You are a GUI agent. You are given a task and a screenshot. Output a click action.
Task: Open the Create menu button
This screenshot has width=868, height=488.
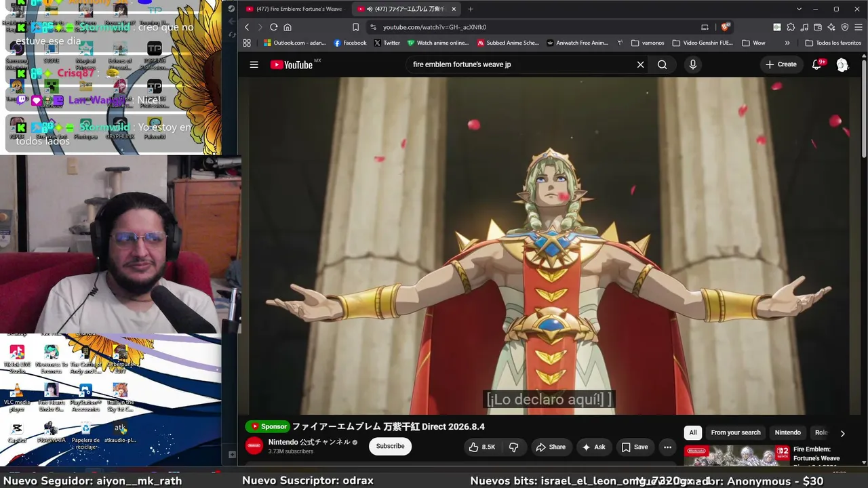(781, 64)
